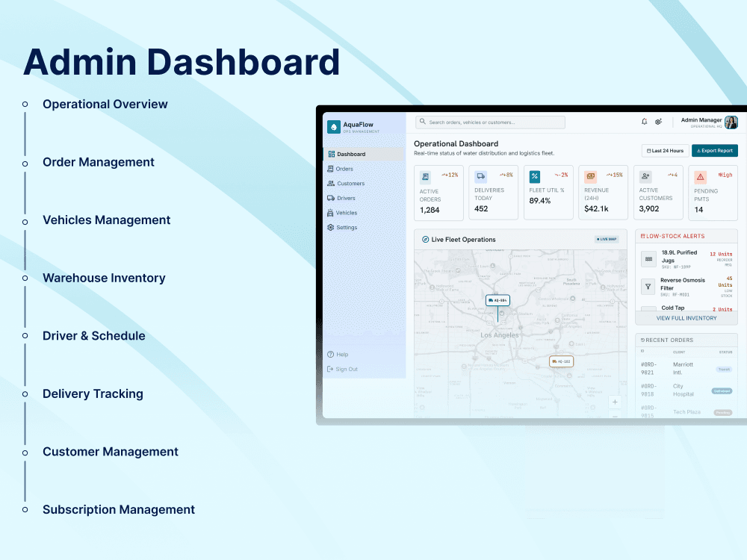
Task: Click the Help question mark icon
Action: 331,354
